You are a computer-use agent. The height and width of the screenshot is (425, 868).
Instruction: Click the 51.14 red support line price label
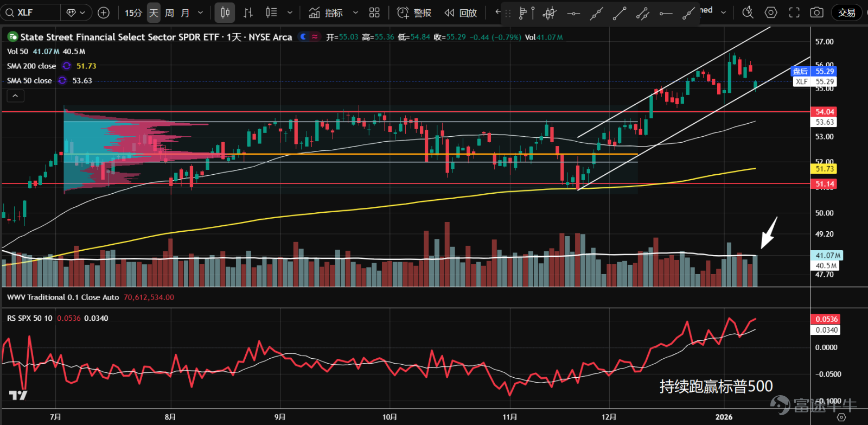[x=824, y=184]
